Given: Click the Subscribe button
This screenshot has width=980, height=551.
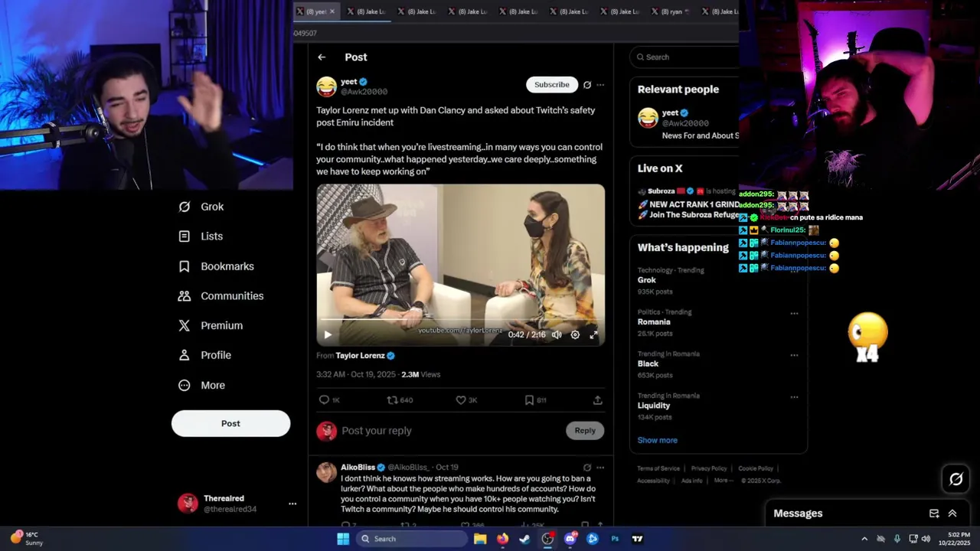Looking at the screenshot, I should (552, 85).
